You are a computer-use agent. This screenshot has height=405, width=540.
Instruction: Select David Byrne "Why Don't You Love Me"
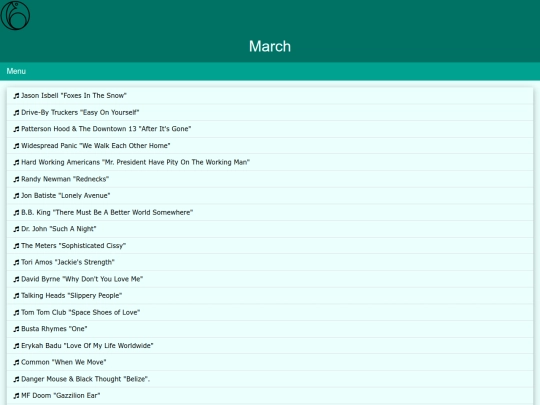(x=270, y=279)
